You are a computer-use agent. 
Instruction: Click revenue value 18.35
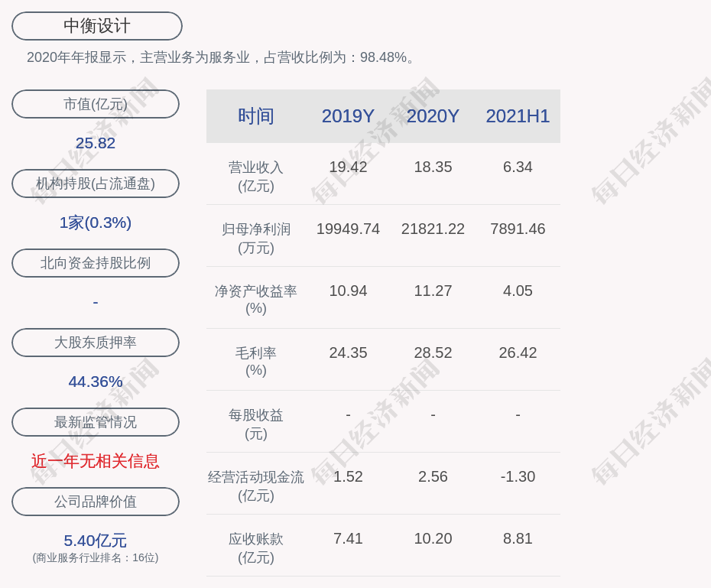(x=433, y=167)
